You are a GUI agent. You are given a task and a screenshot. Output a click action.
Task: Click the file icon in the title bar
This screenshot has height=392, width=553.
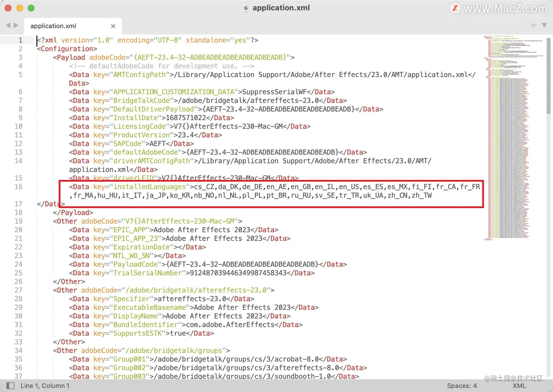point(246,8)
